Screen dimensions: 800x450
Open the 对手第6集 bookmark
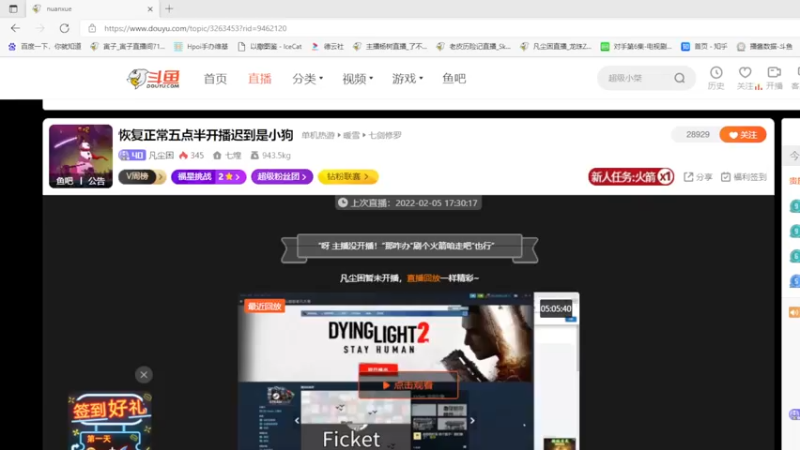(636, 46)
